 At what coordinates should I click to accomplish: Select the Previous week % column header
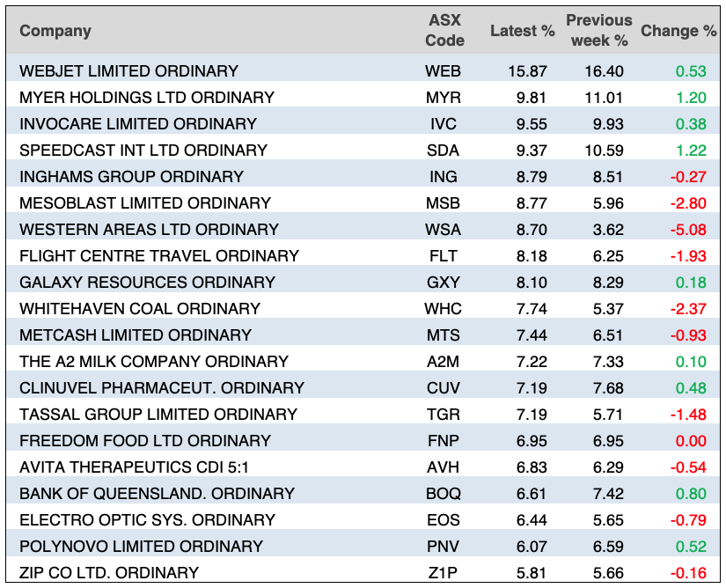(598, 31)
